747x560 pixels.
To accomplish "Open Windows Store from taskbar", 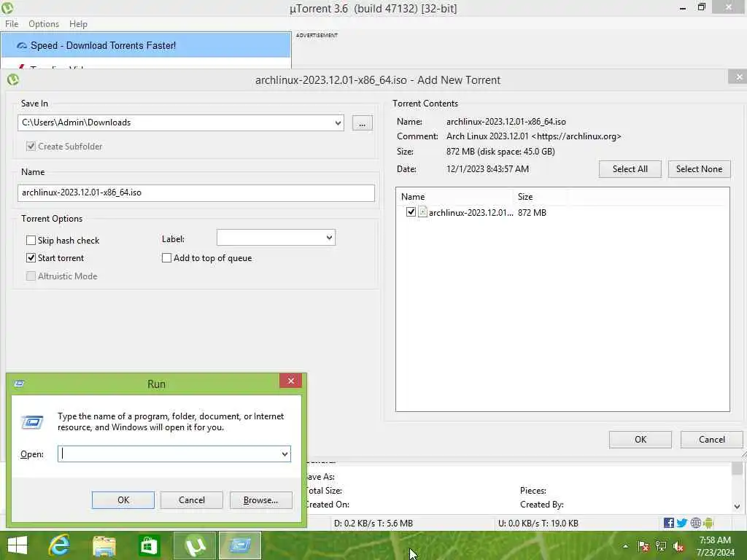I will [x=149, y=545].
